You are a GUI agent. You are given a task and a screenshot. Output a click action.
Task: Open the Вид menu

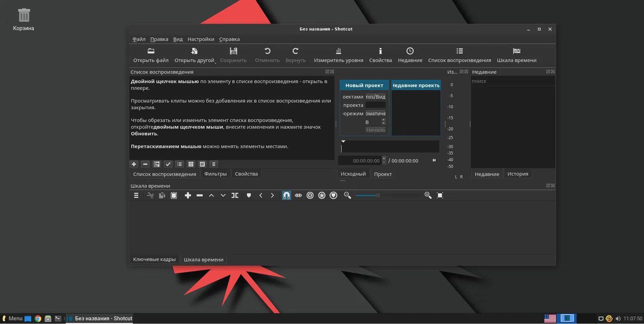point(178,39)
